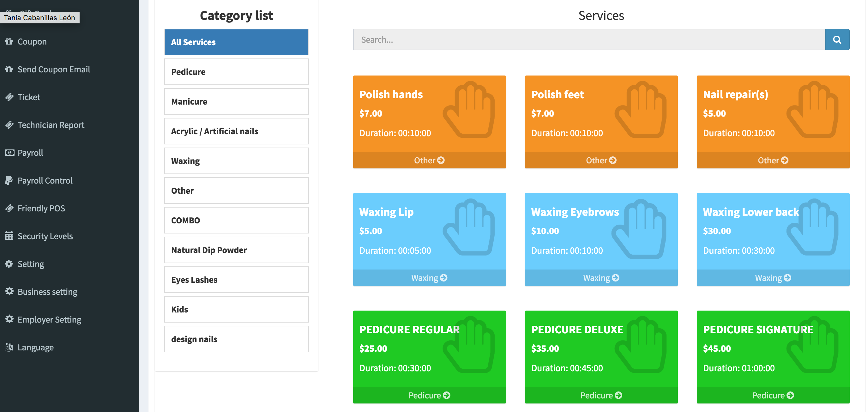Image resolution: width=868 pixels, height=412 pixels.
Task: Open the Technician Report page
Action: pyautogui.click(x=51, y=125)
